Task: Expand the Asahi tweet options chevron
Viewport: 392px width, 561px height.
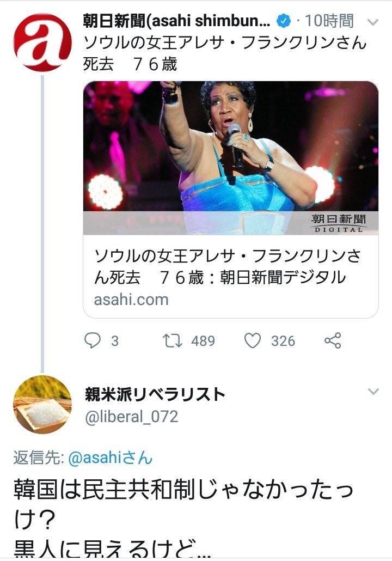Action: [373, 22]
